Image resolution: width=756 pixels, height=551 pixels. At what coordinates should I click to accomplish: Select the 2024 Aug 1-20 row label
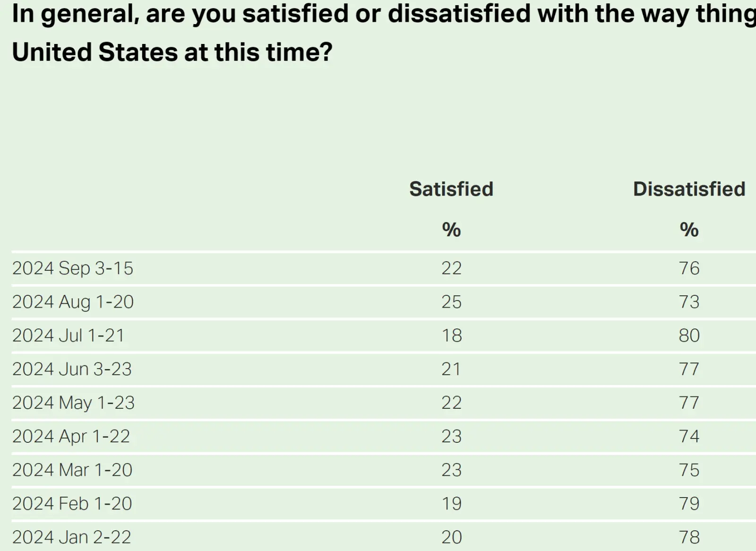point(73,302)
